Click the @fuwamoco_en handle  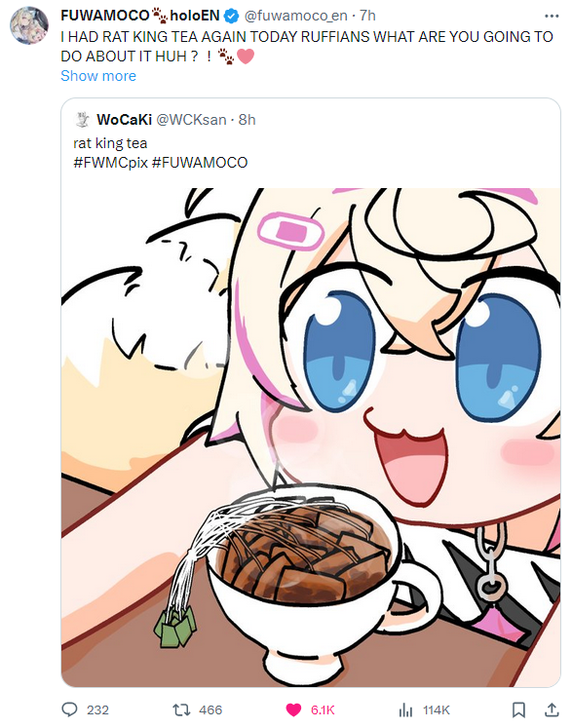[x=296, y=16]
